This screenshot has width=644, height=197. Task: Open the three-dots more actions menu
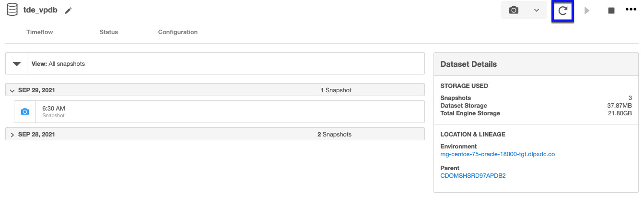pos(631,10)
